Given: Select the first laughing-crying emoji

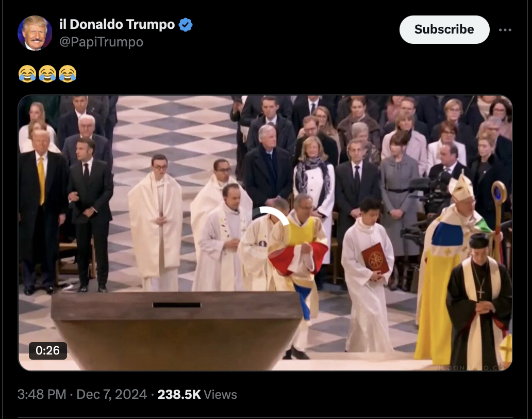Looking at the screenshot, I should [27, 74].
